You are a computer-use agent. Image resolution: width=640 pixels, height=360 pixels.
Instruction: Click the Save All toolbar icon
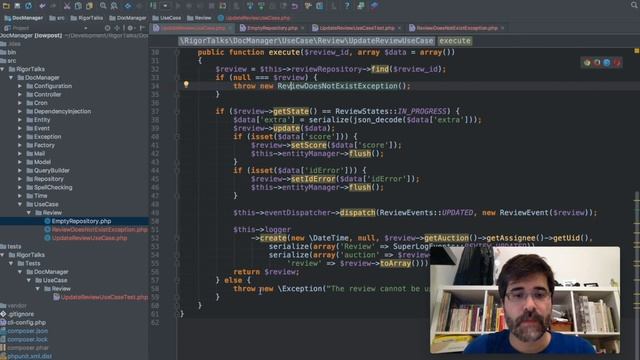[17, 6]
